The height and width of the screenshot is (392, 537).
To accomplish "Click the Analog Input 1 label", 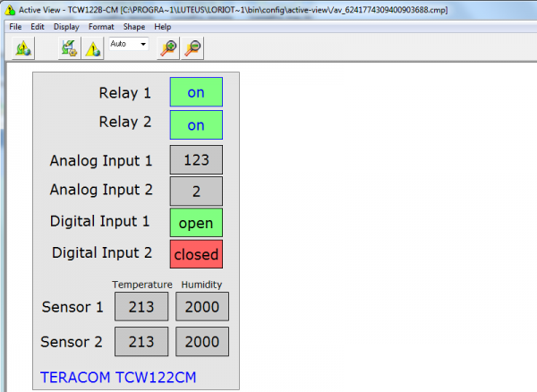I will pos(101,161).
